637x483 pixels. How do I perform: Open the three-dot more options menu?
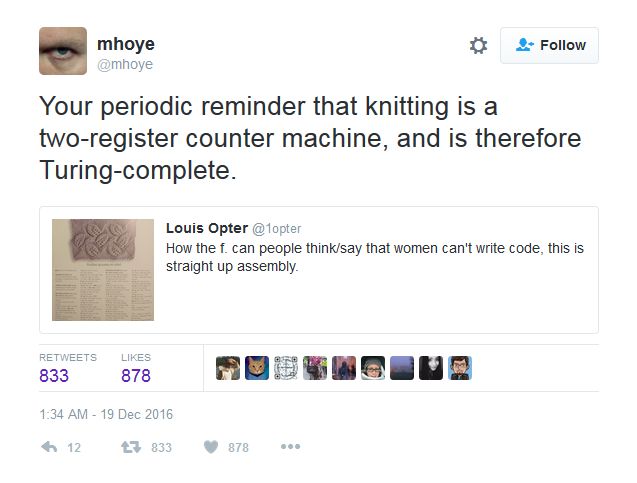click(x=290, y=447)
